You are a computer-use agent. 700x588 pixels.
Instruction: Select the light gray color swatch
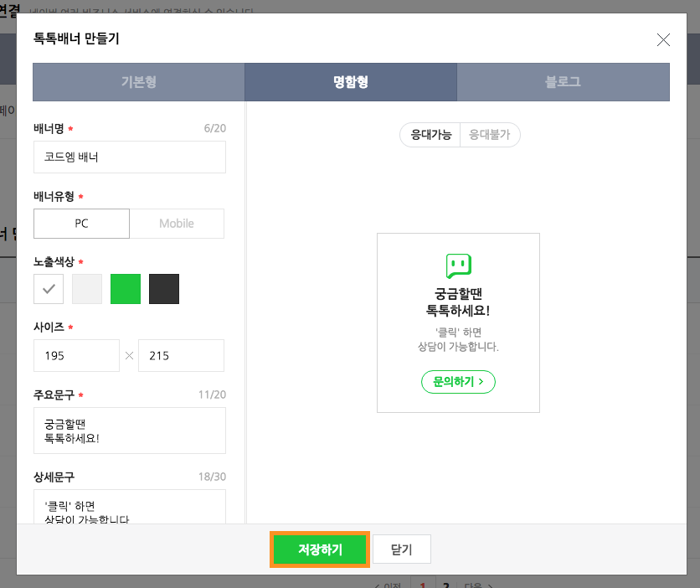click(x=87, y=289)
